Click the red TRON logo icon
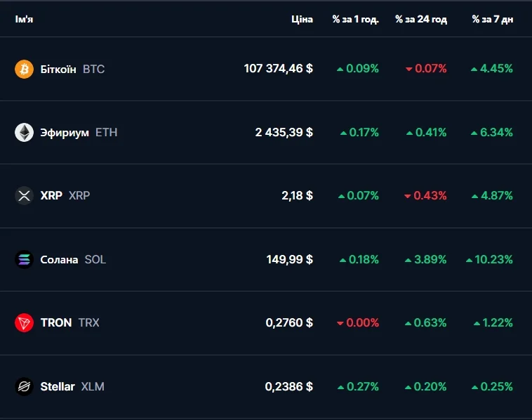Viewport: 532px width, 420px height. click(x=24, y=322)
